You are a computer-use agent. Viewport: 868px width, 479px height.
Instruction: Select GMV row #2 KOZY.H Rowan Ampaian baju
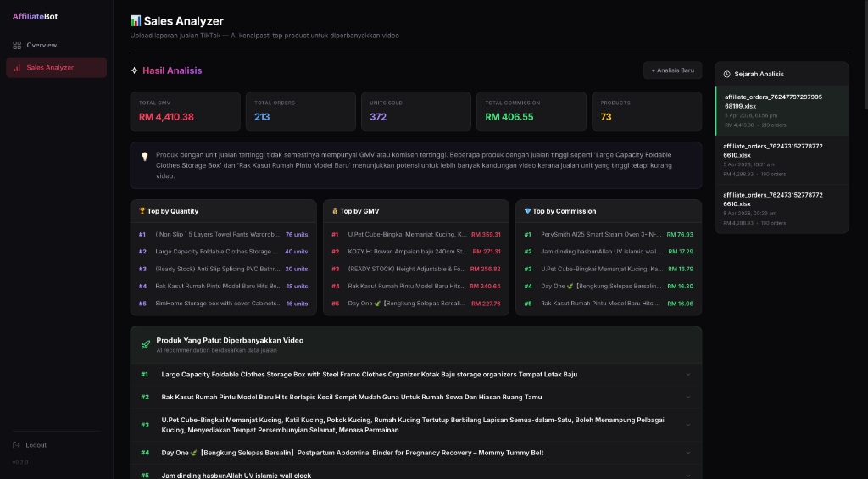(x=415, y=252)
